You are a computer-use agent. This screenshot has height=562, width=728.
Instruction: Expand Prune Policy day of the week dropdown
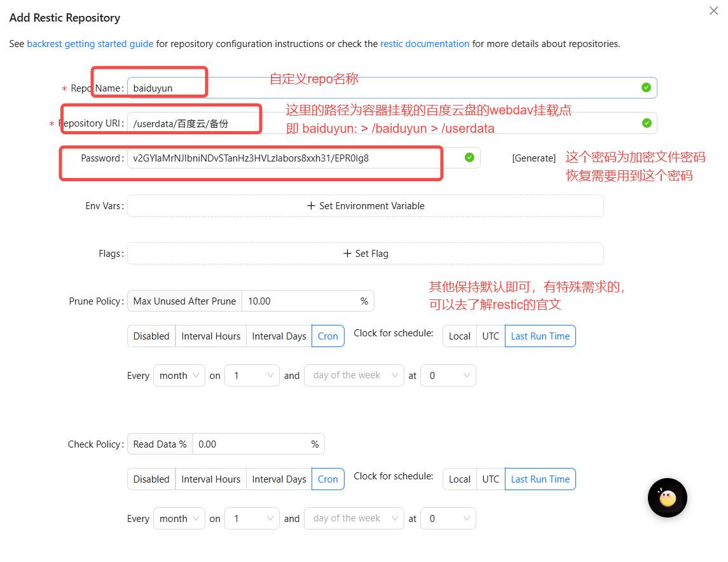coord(354,376)
